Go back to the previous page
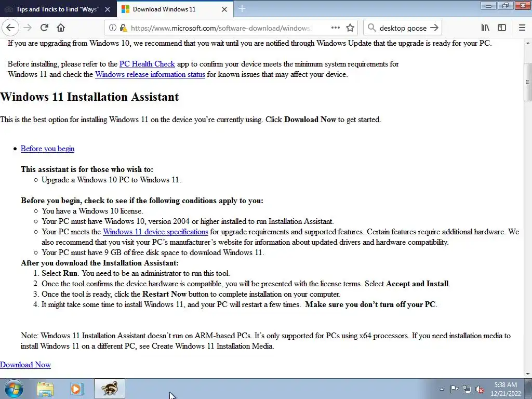This screenshot has width=532, height=399. click(10, 28)
